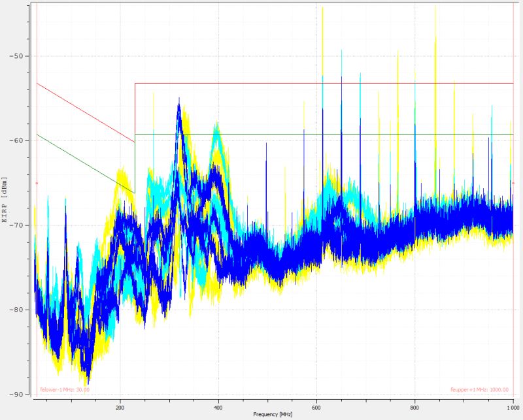523x420 pixels.
Task: Click the 'EIRP [dBm]' axis title
Action: (5, 200)
